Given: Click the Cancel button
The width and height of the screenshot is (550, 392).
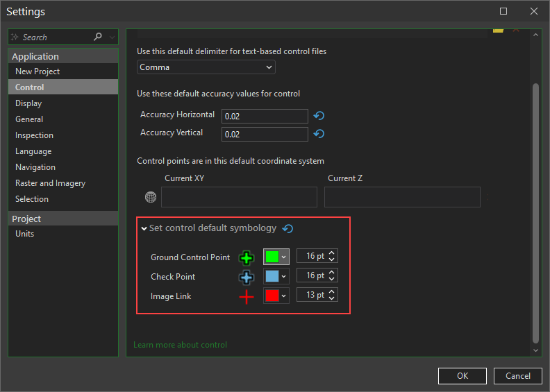Looking at the screenshot, I should pyautogui.click(x=518, y=376).
